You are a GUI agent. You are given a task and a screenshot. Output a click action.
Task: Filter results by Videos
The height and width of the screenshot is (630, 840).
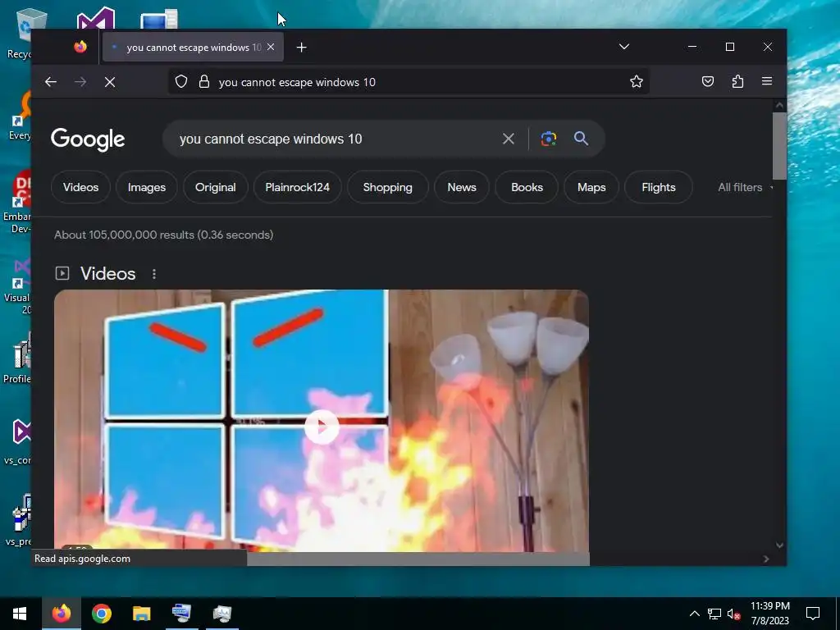81,187
